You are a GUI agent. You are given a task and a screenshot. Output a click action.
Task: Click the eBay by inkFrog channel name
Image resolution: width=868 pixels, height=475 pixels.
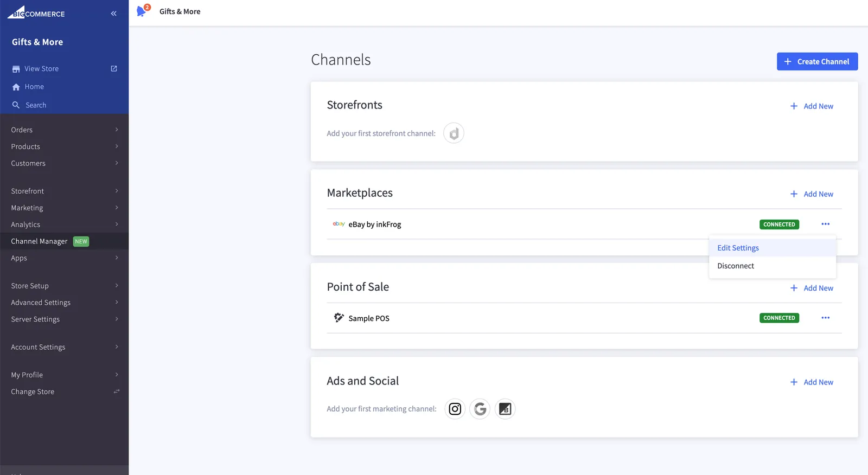[x=375, y=224]
